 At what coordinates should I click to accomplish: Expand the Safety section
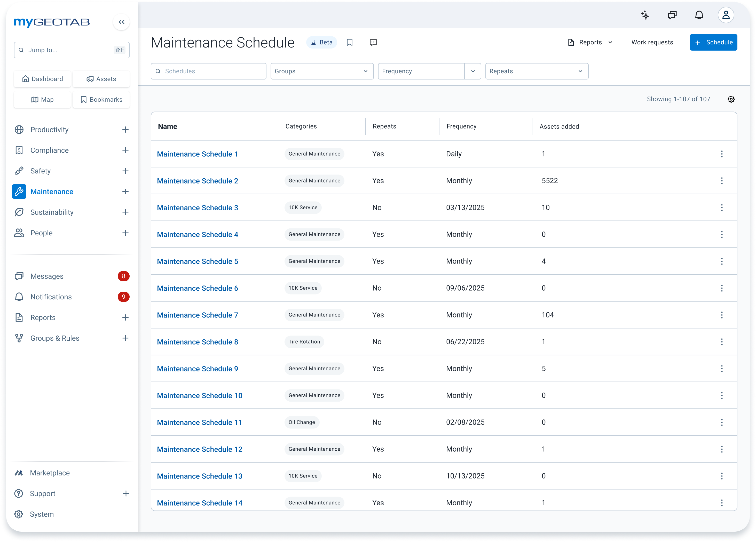(x=125, y=171)
